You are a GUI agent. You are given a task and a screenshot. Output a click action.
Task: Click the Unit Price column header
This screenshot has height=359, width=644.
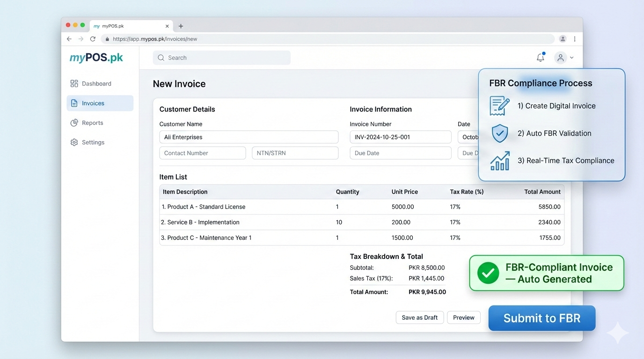point(405,192)
